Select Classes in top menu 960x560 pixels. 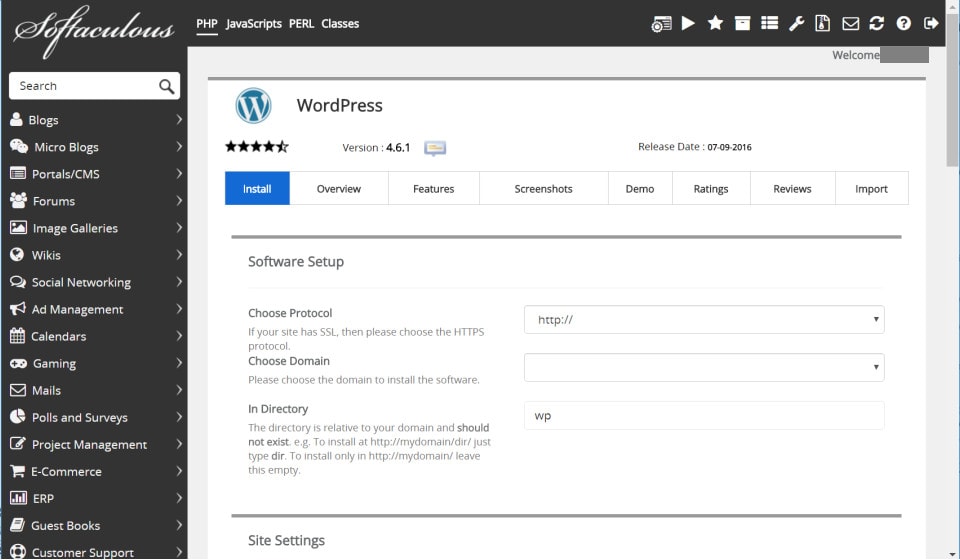[340, 24]
